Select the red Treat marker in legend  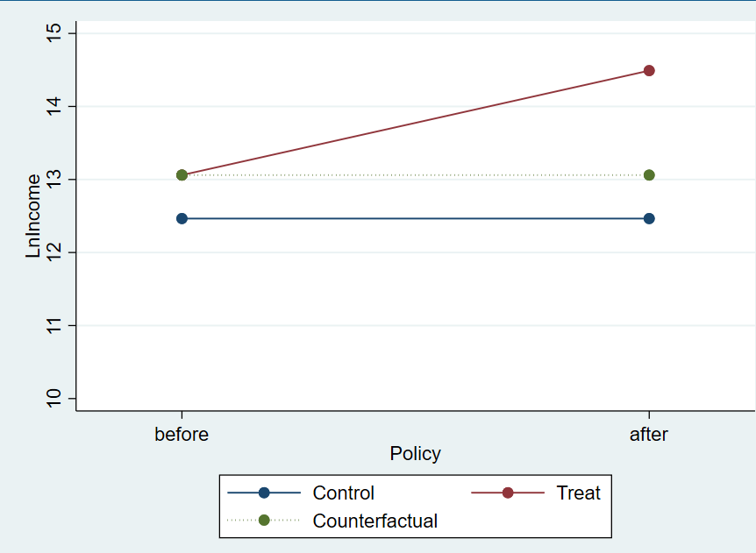[508, 493]
